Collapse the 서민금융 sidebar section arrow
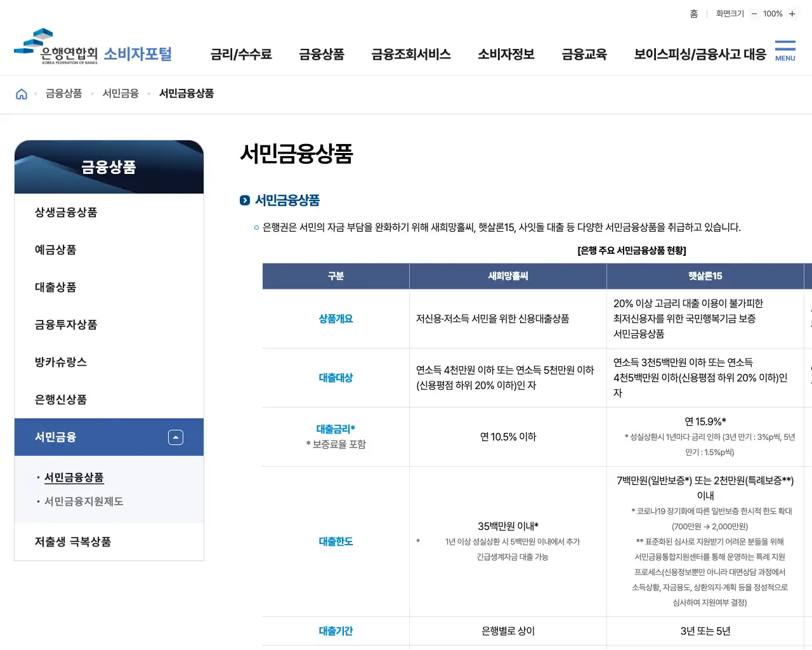The height and width of the screenshot is (650, 812). click(176, 437)
